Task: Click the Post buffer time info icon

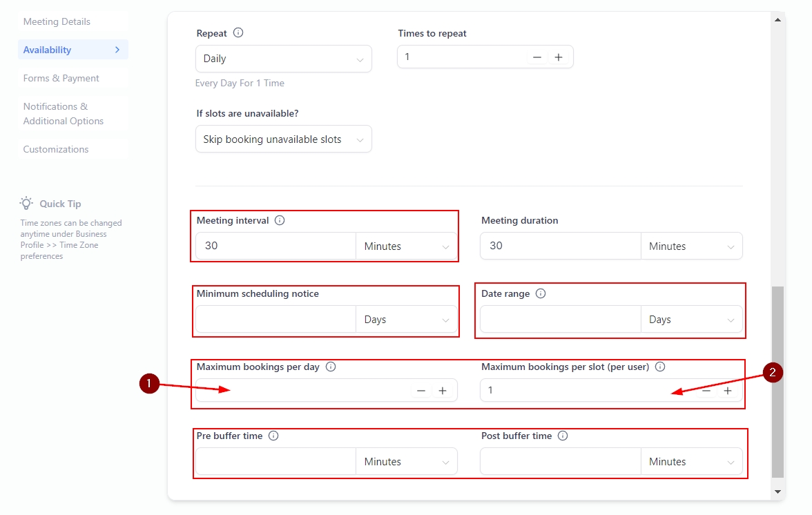Action: pyautogui.click(x=563, y=436)
